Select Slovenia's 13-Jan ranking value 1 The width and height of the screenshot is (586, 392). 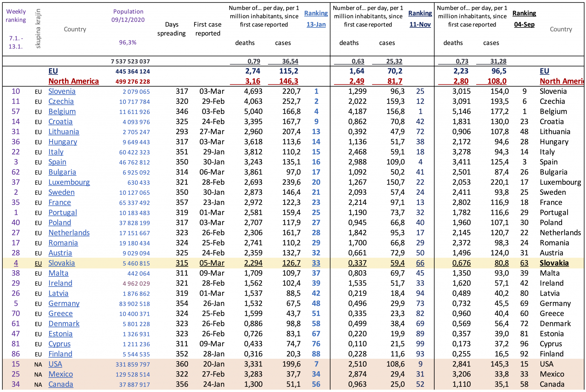coord(316,91)
